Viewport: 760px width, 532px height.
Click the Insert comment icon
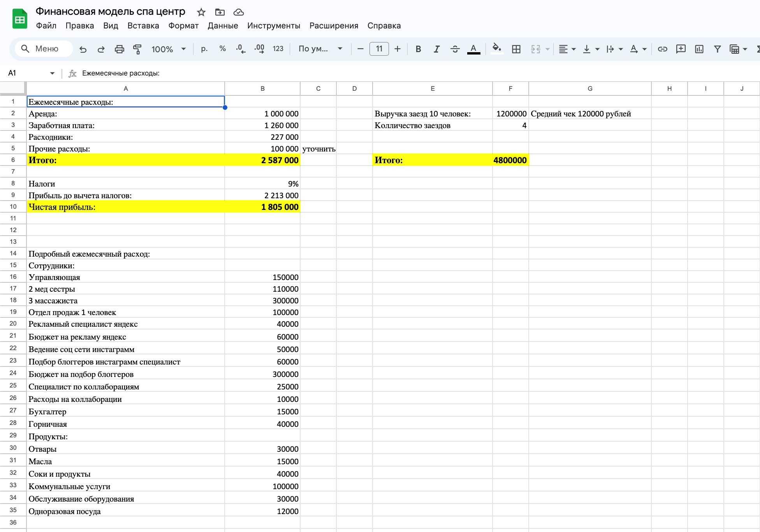click(x=681, y=49)
